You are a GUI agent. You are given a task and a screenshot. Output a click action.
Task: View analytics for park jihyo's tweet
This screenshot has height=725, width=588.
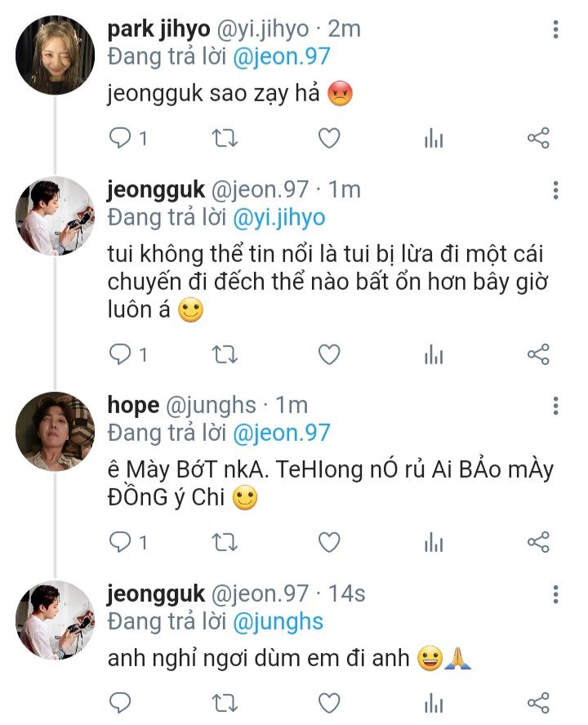point(433,139)
